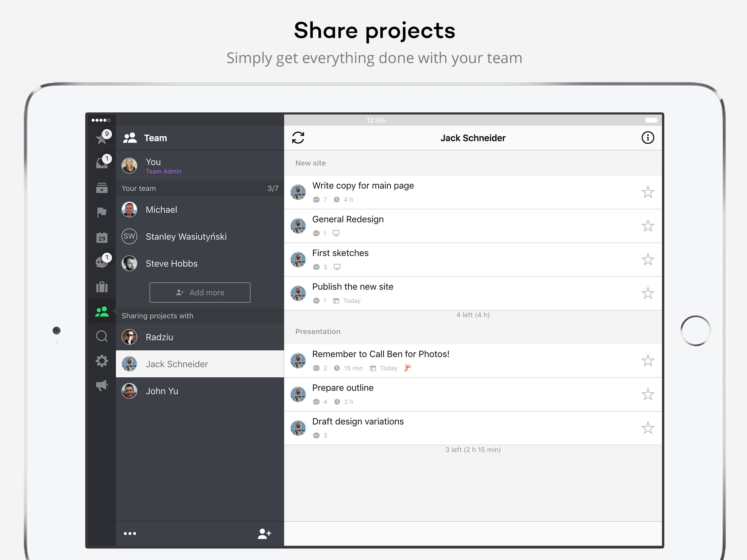Click info icon next to Jack Schneider
The height and width of the screenshot is (560, 747).
pos(647,138)
